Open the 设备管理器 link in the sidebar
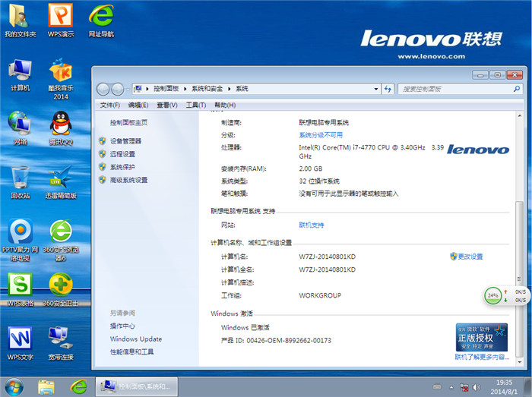Image resolution: width=532 pixels, height=397 pixels. 125,141
